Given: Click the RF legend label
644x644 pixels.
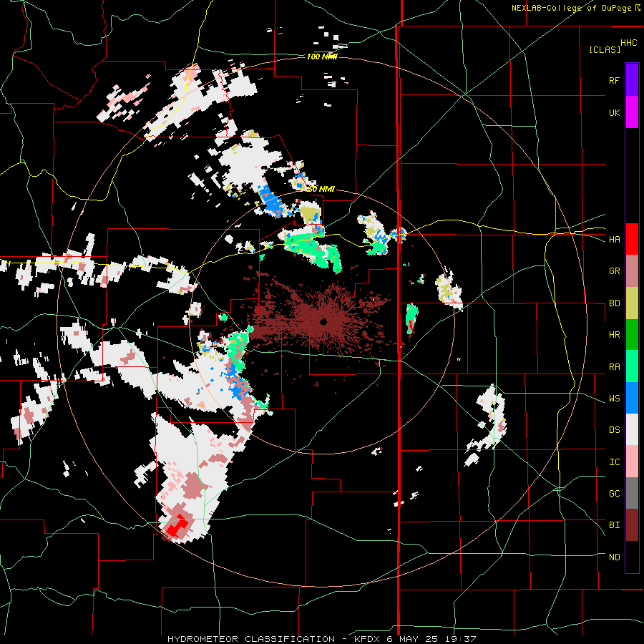Looking at the screenshot, I should [614, 81].
